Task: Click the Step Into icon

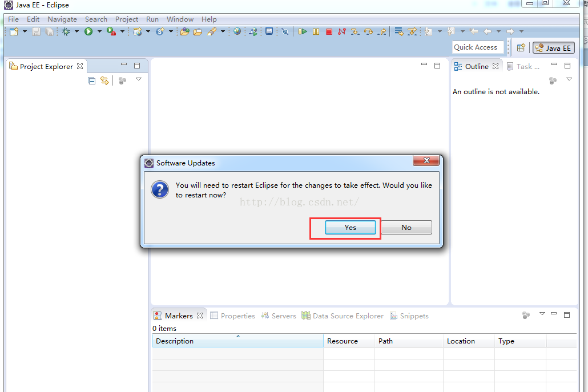Action: click(355, 31)
